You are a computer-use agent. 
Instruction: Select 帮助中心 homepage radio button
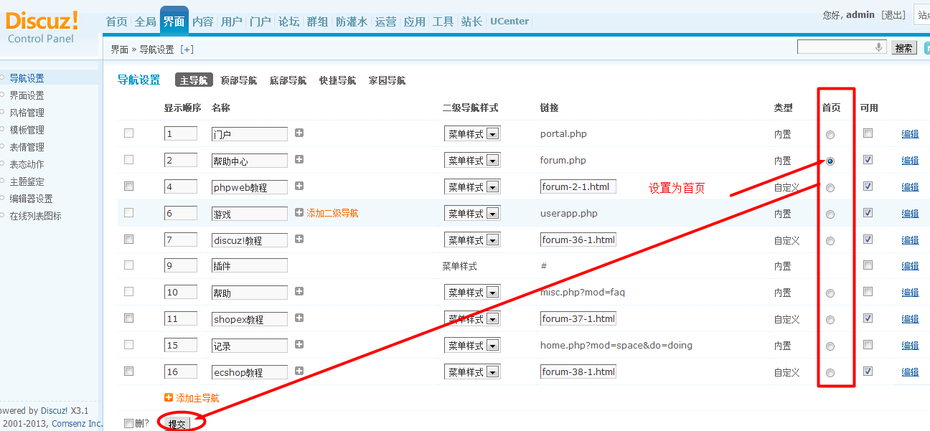830,161
